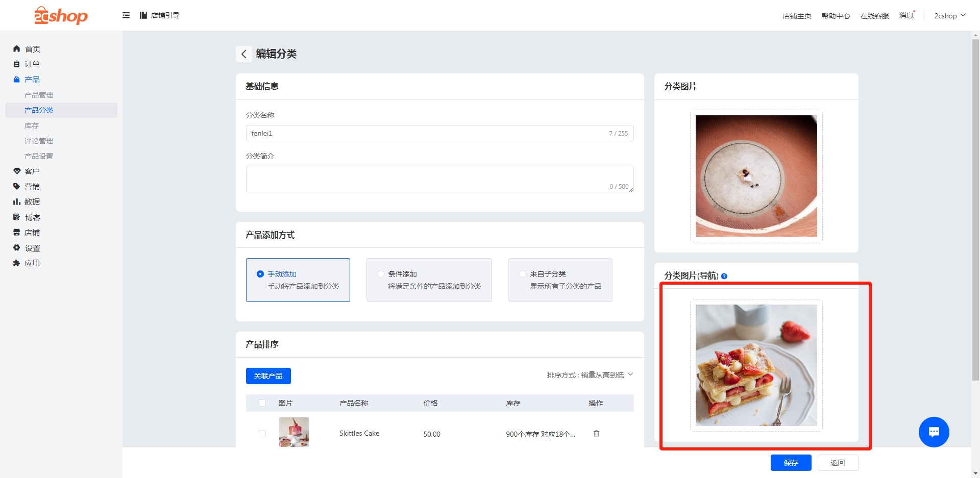This screenshot has height=478, width=980.
Task: Click the category image thumbnail
Action: coord(756,176)
